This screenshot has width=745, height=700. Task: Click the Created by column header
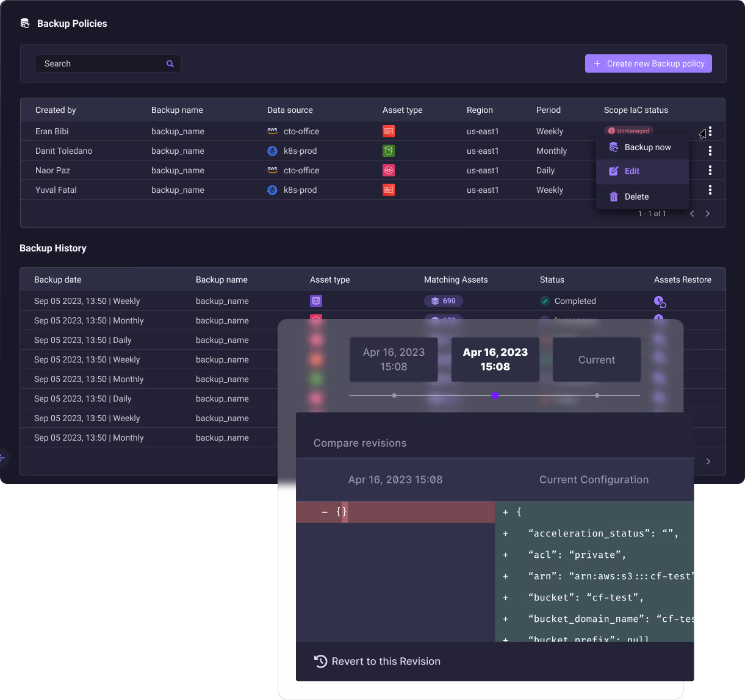coord(56,110)
